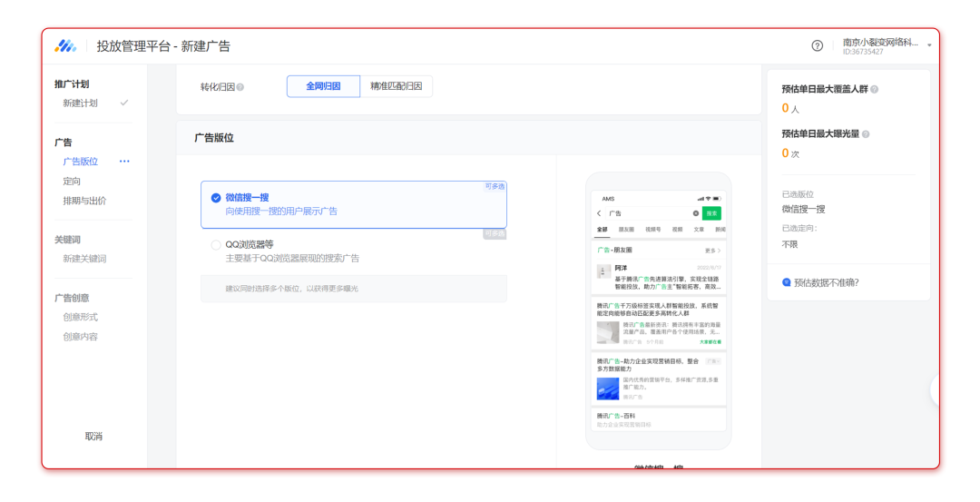The height and width of the screenshot is (502, 980).
Task: Choose 全网归因 attribution mode
Action: click(323, 86)
